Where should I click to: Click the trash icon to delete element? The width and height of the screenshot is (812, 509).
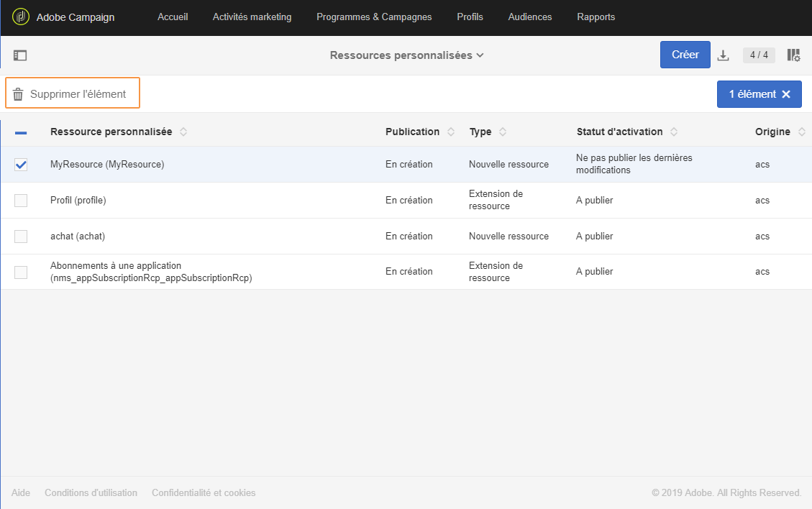[18, 94]
